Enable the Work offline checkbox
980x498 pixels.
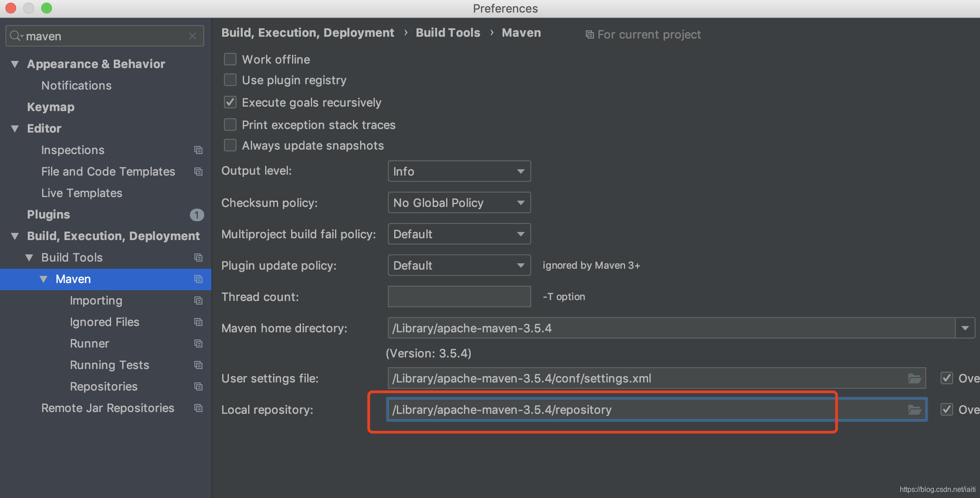point(230,59)
